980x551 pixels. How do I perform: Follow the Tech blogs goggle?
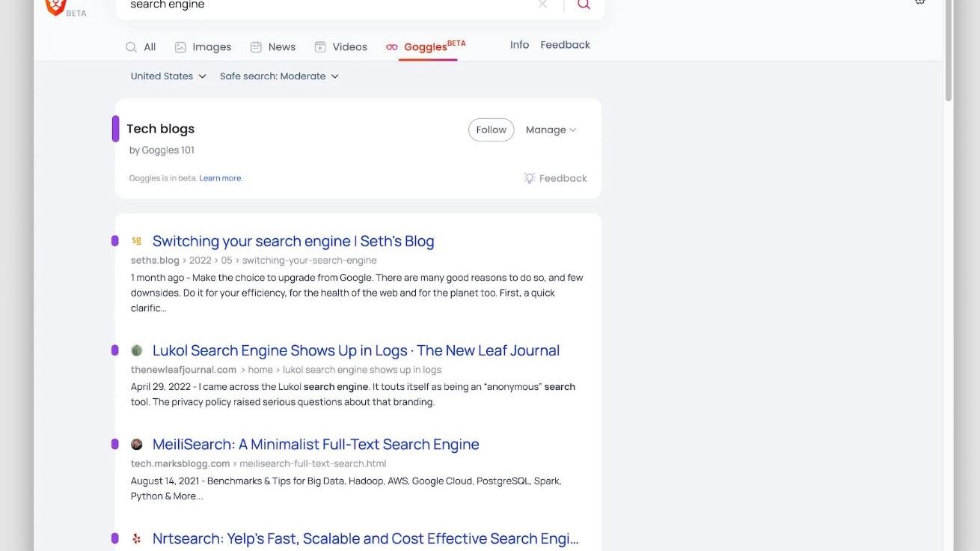click(491, 130)
